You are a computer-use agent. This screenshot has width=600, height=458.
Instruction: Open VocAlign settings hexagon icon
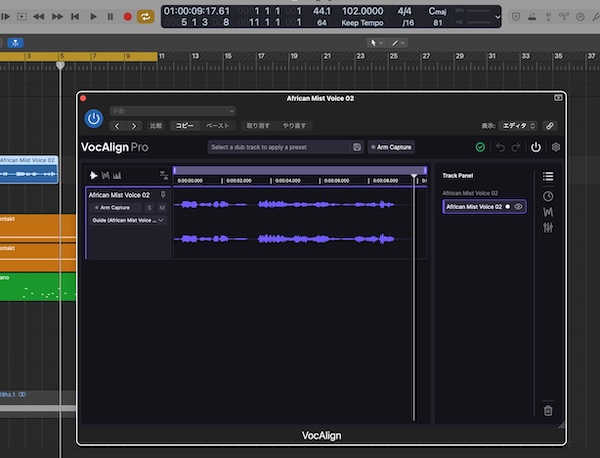556,147
